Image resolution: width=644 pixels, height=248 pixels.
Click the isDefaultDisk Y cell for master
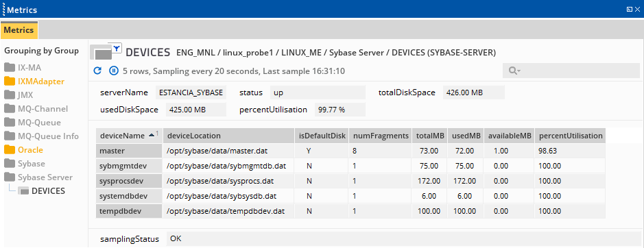pos(322,151)
